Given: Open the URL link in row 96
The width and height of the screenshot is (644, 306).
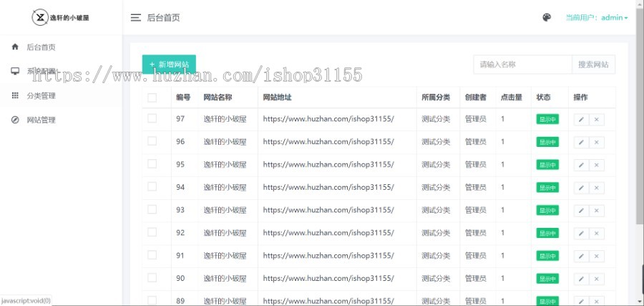Looking at the screenshot, I should (x=328, y=142).
